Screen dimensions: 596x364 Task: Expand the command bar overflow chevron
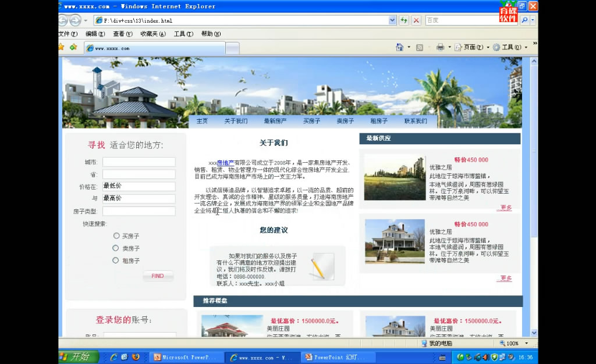[535, 44]
